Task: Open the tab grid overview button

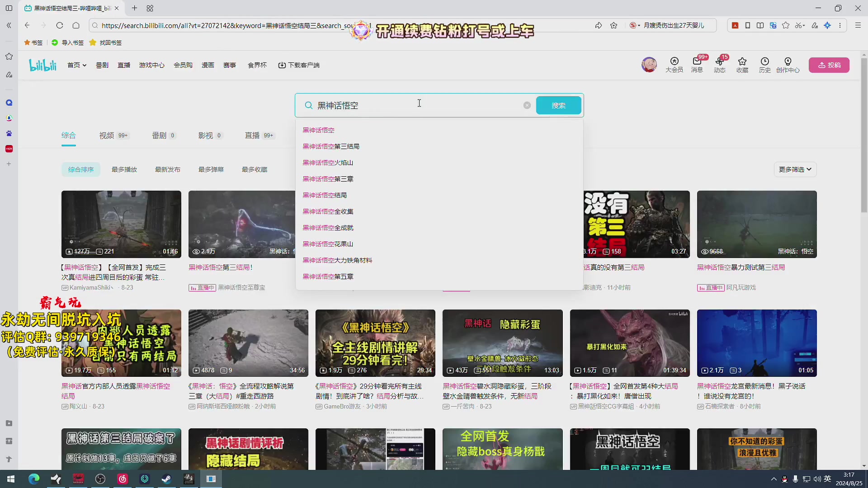Action: pos(150,8)
